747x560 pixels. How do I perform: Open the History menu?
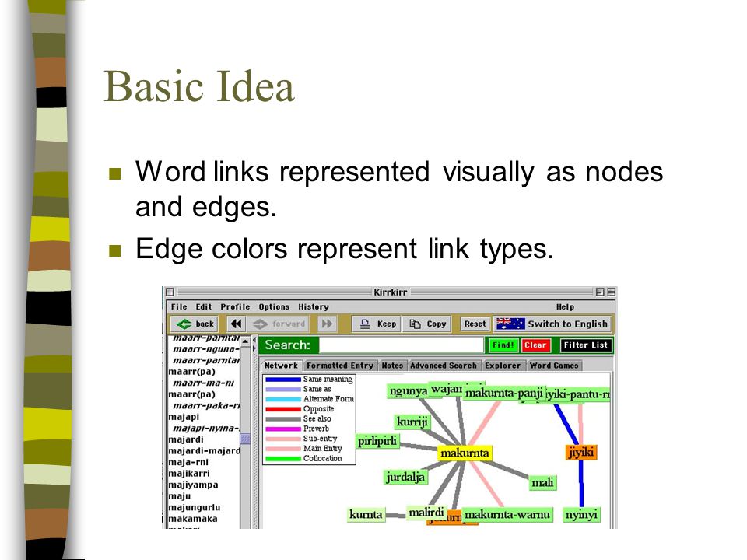pos(314,307)
